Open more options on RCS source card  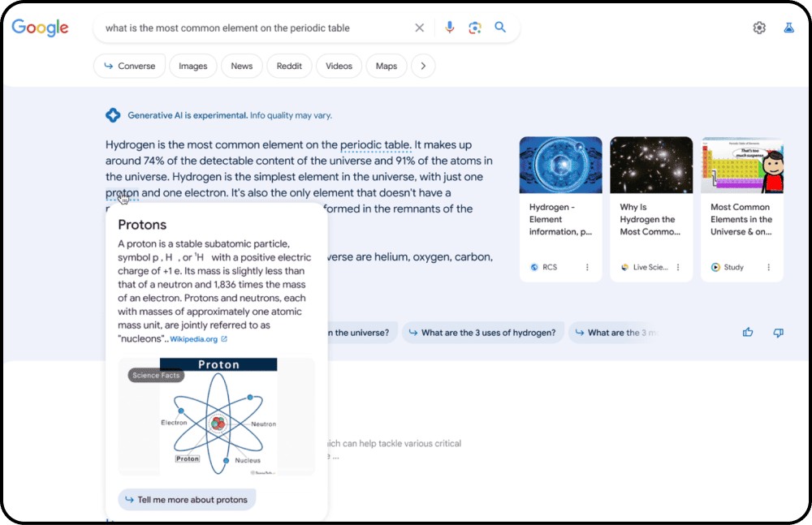[x=587, y=267]
